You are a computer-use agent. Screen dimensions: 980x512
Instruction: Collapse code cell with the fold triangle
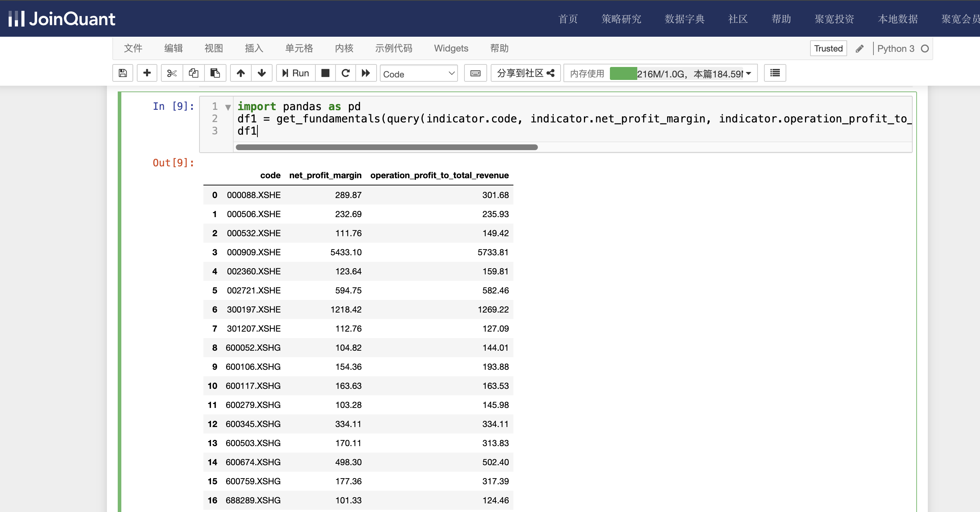coord(228,107)
